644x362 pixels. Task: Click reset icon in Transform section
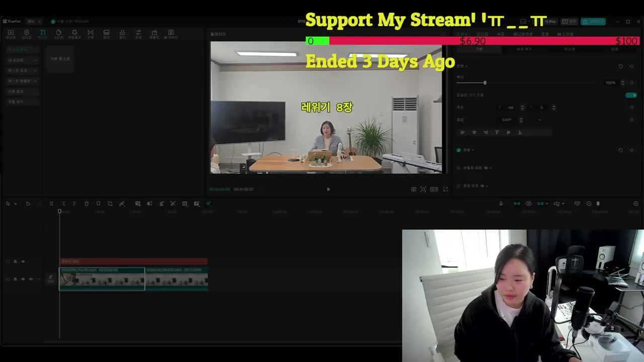coord(620,66)
